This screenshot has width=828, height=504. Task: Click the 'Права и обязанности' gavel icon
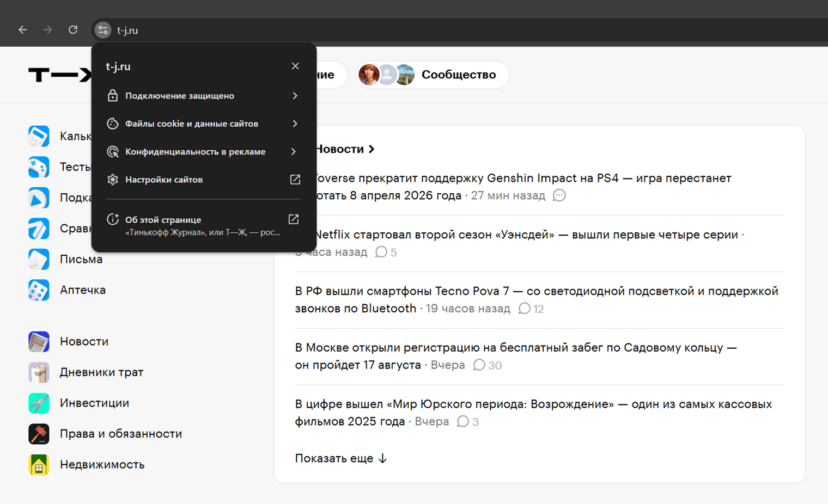pos(39,434)
